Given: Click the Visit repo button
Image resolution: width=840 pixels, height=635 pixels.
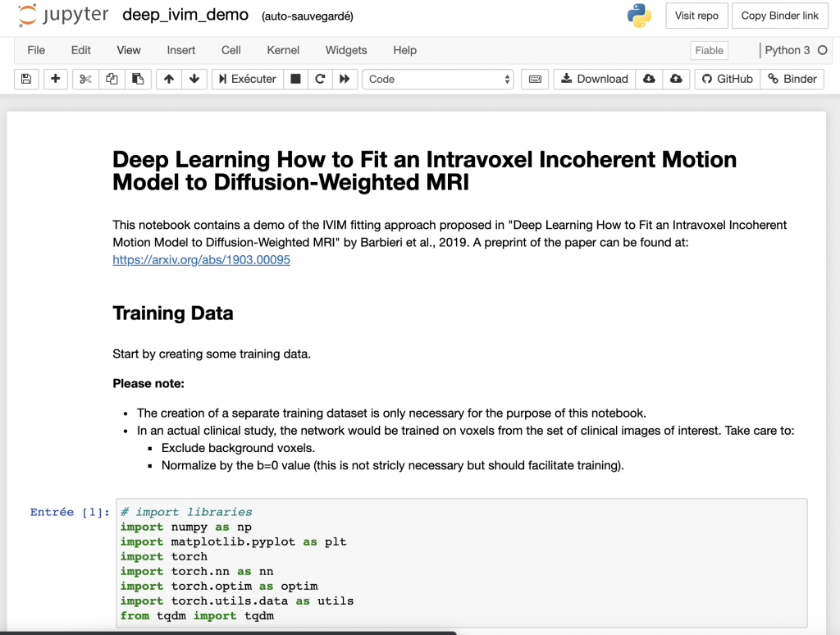Looking at the screenshot, I should click(696, 16).
